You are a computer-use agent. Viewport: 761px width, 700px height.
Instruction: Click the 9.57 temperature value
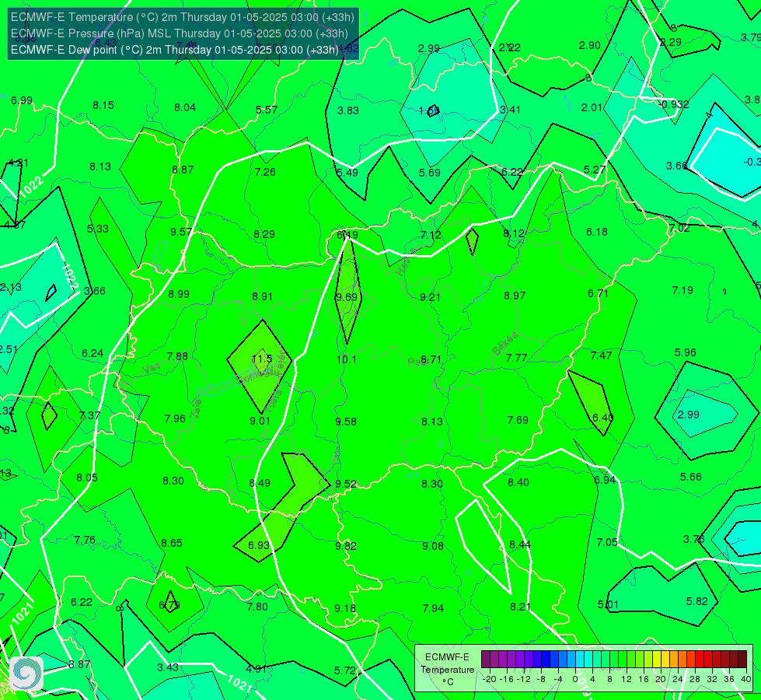pos(180,233)
